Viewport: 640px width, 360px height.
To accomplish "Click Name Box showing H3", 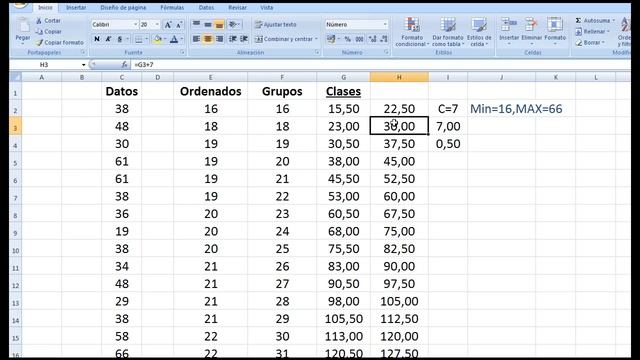I will click(44, 64).
